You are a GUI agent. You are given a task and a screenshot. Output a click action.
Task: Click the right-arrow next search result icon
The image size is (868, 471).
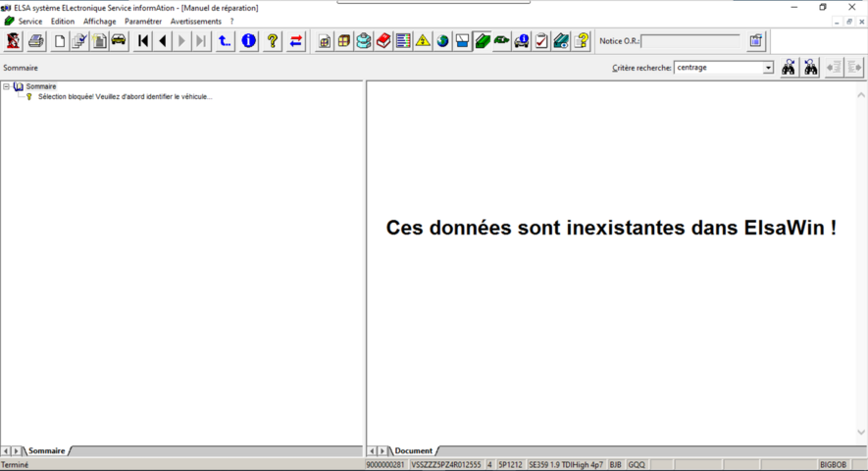pyautogui.click(x=854, y=68)
